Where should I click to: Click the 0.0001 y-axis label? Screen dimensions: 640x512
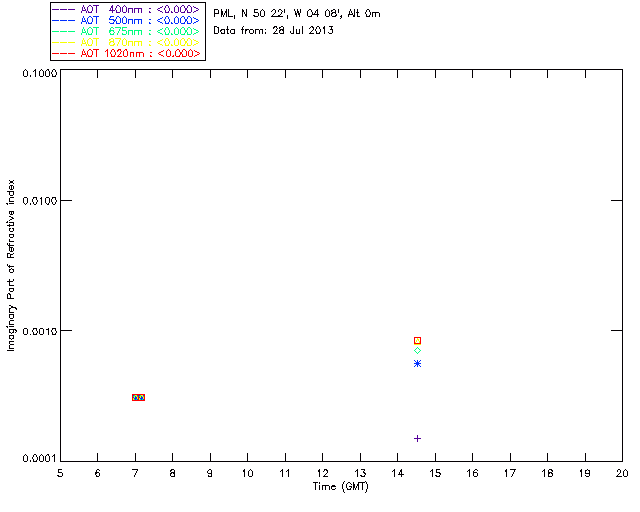40,459
